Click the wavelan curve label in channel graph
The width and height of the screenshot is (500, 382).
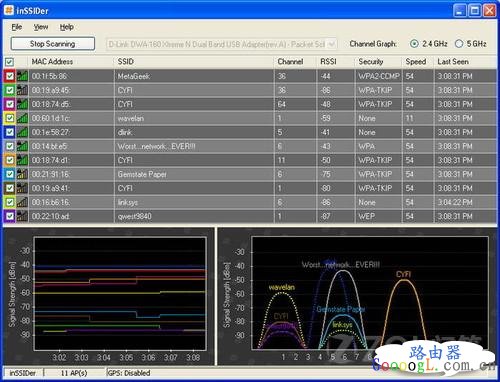pyautogui.click(x=282, y=287)
